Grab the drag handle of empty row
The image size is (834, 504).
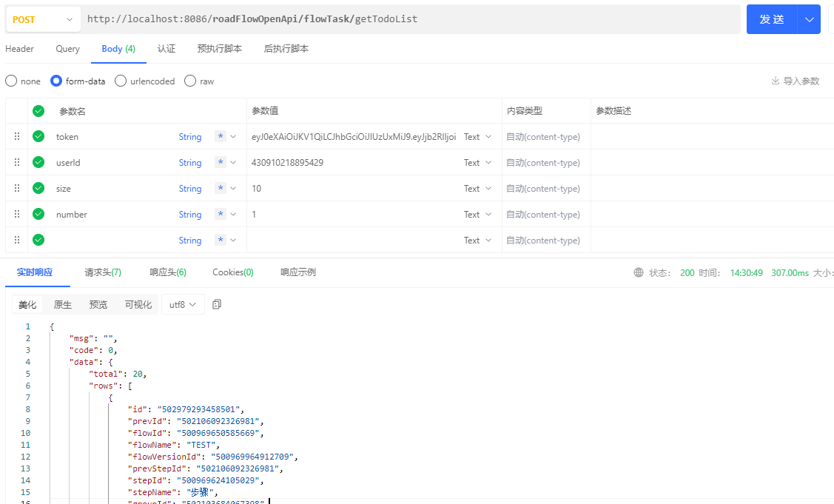pyautogui.click(x=17, y=240)
